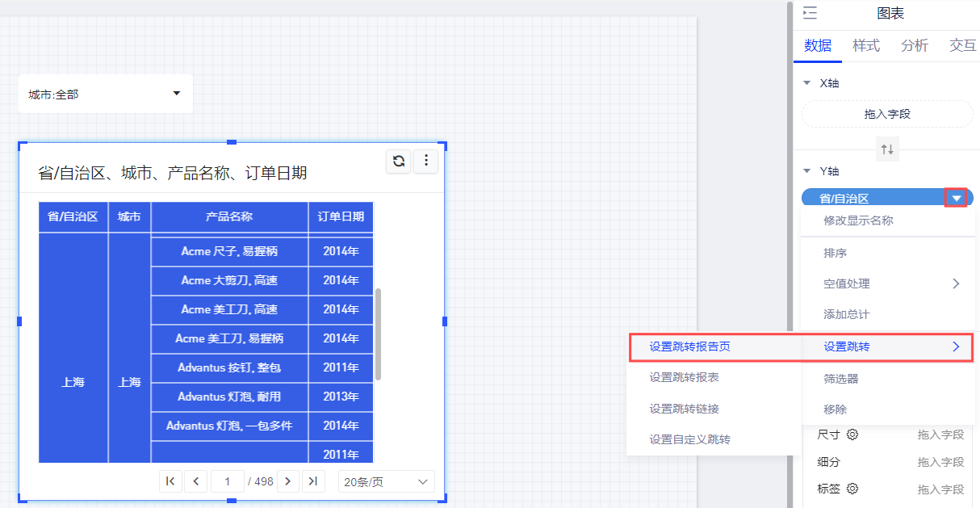Click the page number input field

click(x=228, y=481)
